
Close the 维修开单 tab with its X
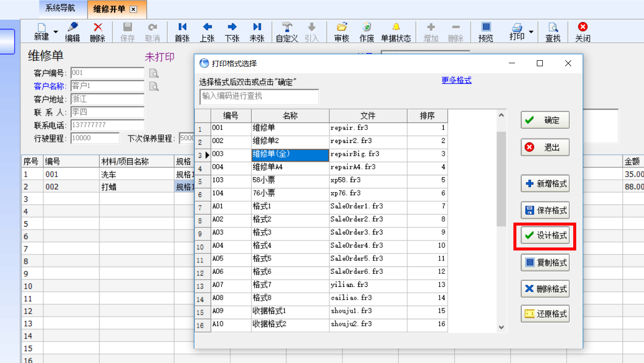coord(133,9)
